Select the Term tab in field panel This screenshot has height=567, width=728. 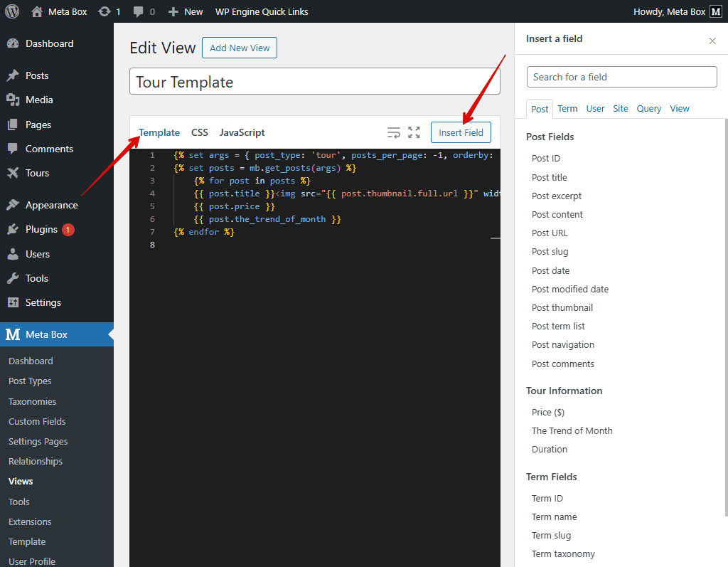(x=567, y=108)
